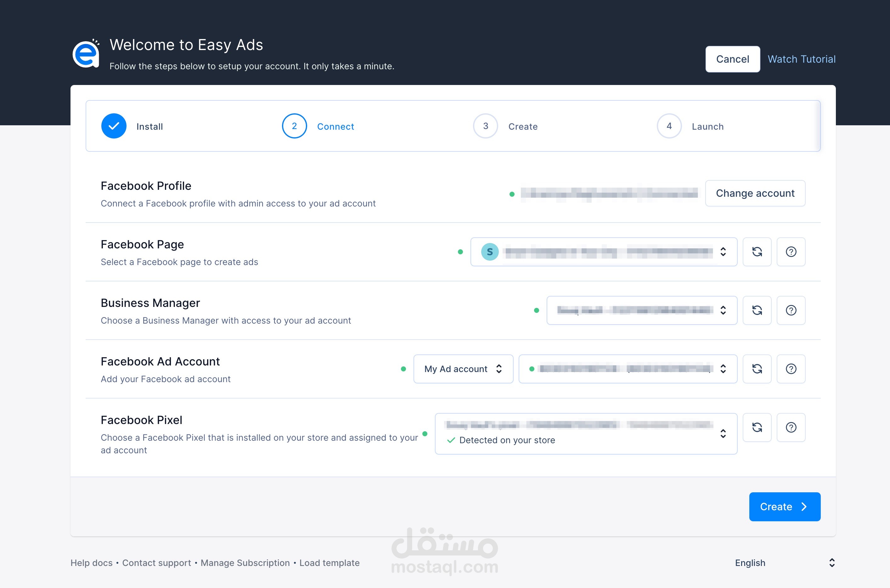The width and height of the screenshot is (890, 588).
Task: Open the Business Manager dropdown
Action: [642, 310]
